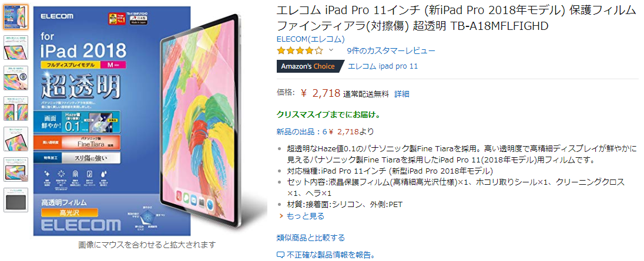Select the first product thumbnail image

(16, 17)
